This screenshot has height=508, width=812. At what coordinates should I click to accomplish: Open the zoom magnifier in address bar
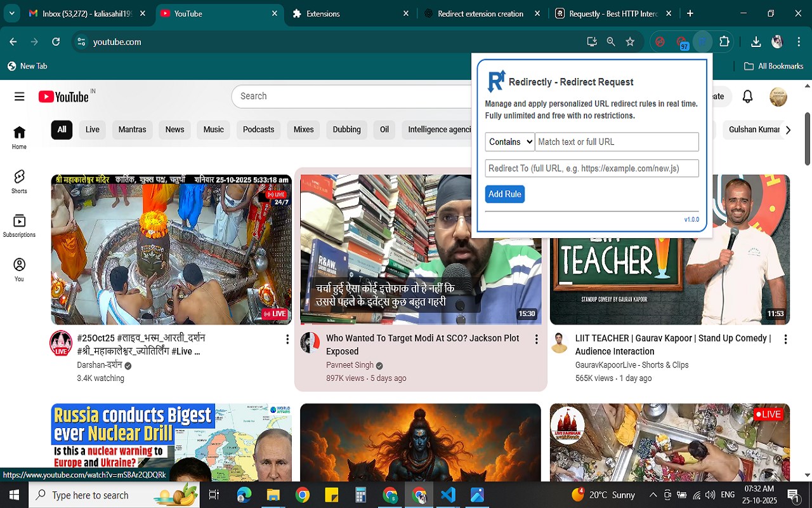[611, 42]
